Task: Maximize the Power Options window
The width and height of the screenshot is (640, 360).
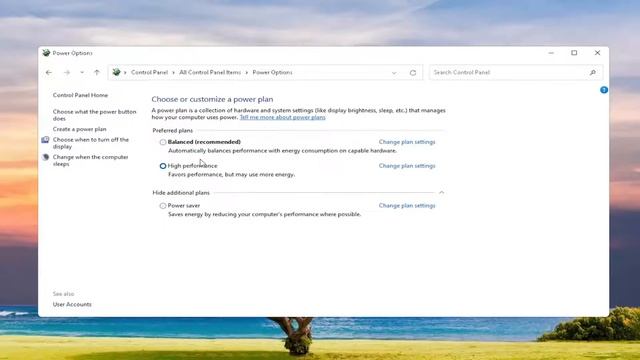Action: [x=574, y=53]
